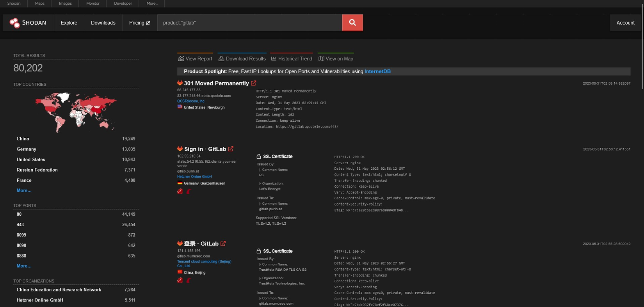Open the View Report tab
This screenshot has width=644, height=307.
pos(195,58)
